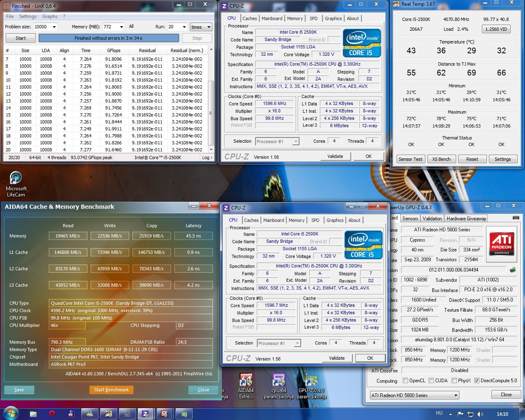Open the SPD tab in upper CPU-Z
The width and height of the screenshot is (525, 420).
314,18
